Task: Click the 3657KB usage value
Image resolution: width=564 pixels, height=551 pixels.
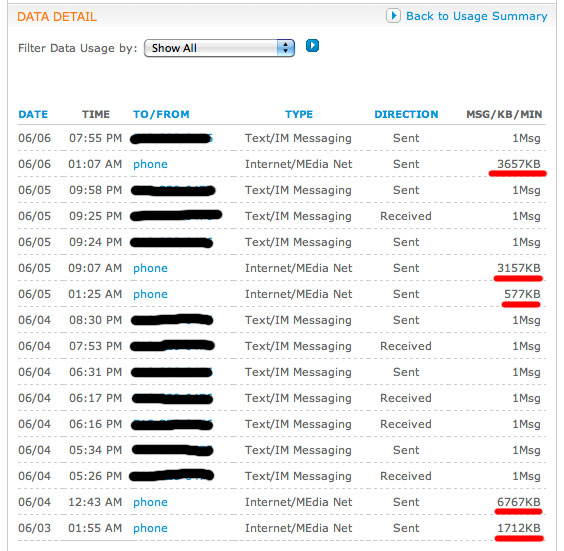Action: tap(519, 164)
